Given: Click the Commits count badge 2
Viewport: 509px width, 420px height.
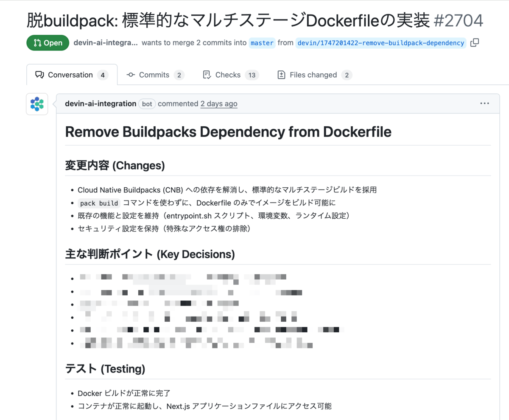Looking at the screenshot, I should pyautogui.click(x=179, y=75).
